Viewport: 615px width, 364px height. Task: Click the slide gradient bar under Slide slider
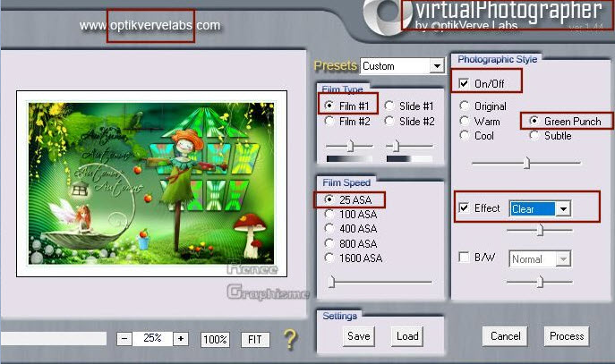(x=409, y=158)
